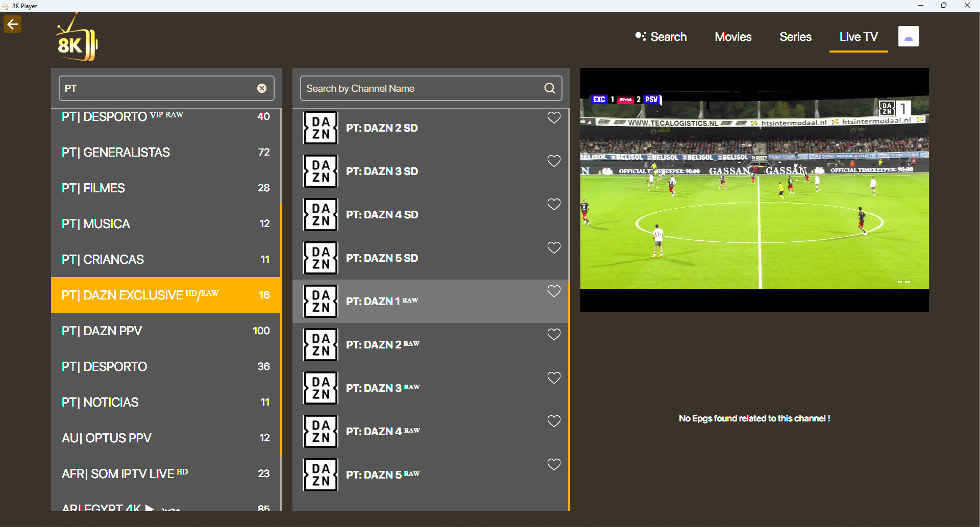Play channel PT: DAZN 3 RAW
The image size is (980, 527).
(430, 388)
